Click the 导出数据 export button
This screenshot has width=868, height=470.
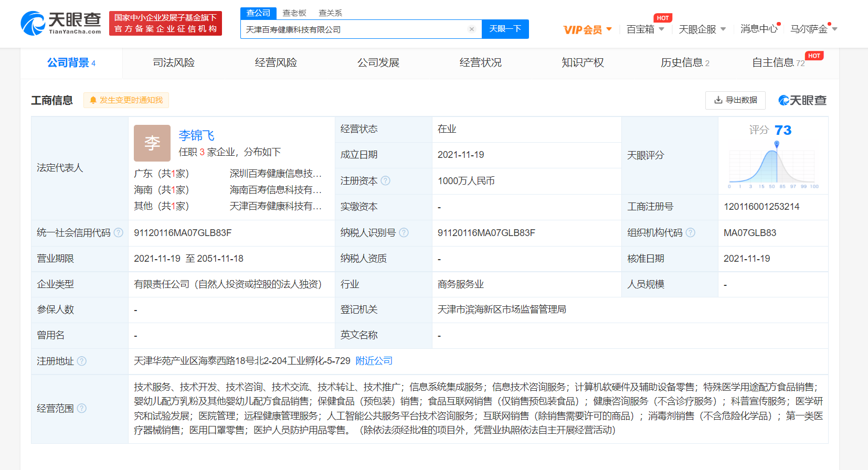pos(735,100)
